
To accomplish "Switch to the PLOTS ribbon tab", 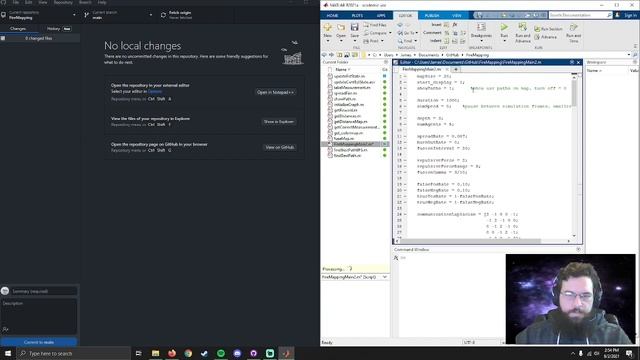I will click(357, 16).
